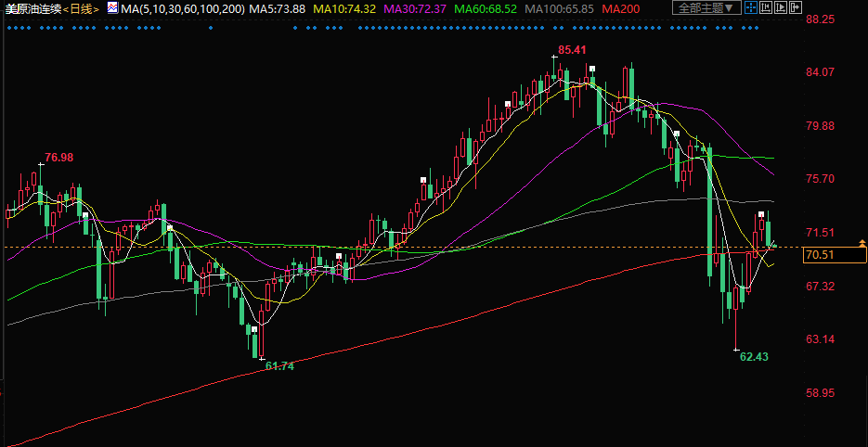Screen dimensions: 868x447
Task: Click the leftmost blue event dot
Action: (x=7, y=27)
